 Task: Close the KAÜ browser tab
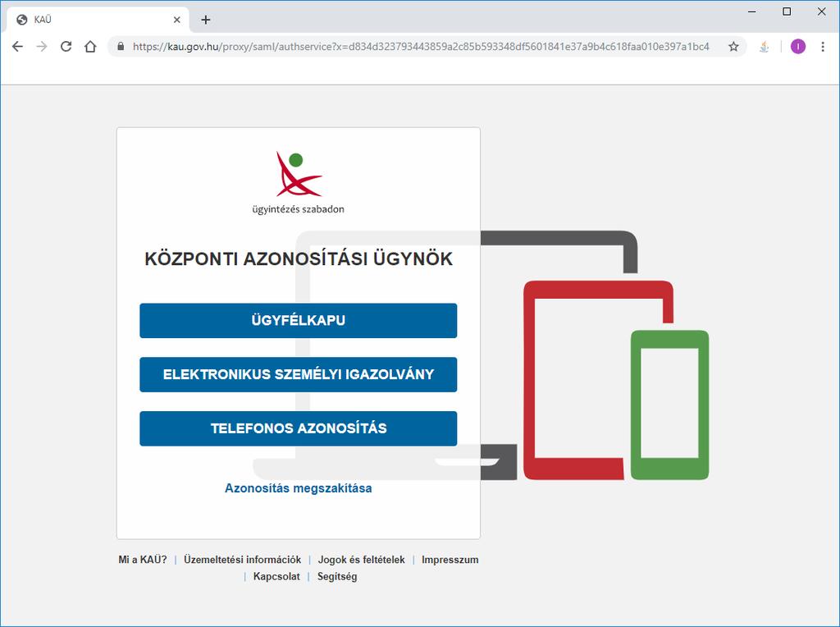[x=177, y=20]
